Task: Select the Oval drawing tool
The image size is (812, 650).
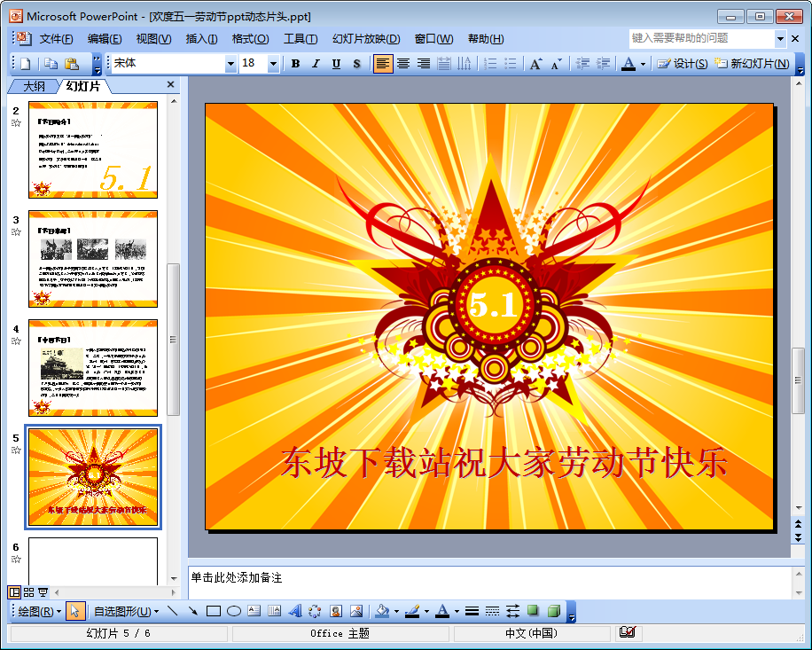Action: point(234,612)
